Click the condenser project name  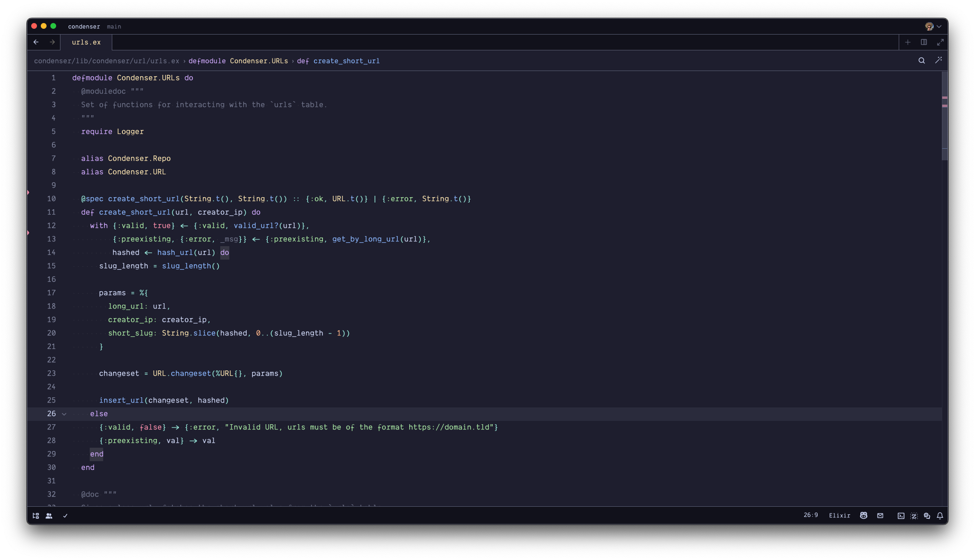84,27
